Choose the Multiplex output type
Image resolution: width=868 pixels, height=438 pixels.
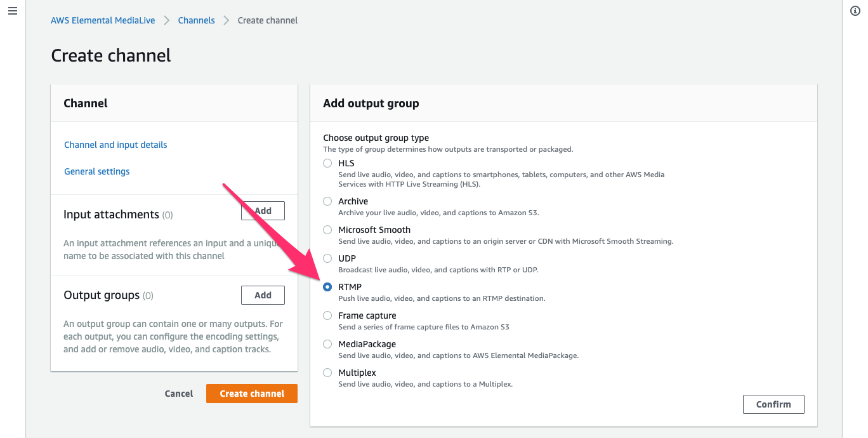click(x=327, y=373)
